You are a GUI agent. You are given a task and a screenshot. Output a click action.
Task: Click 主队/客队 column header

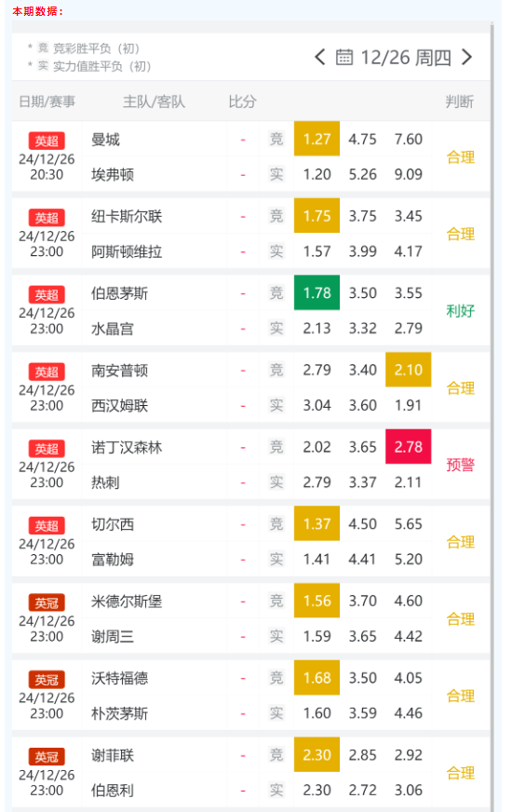pos(154,102)
